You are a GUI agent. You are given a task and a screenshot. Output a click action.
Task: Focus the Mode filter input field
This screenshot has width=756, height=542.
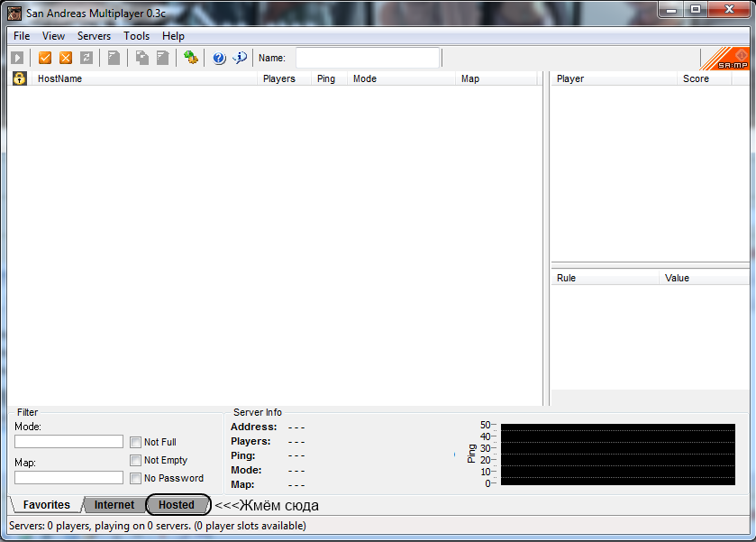click(69, 442)
